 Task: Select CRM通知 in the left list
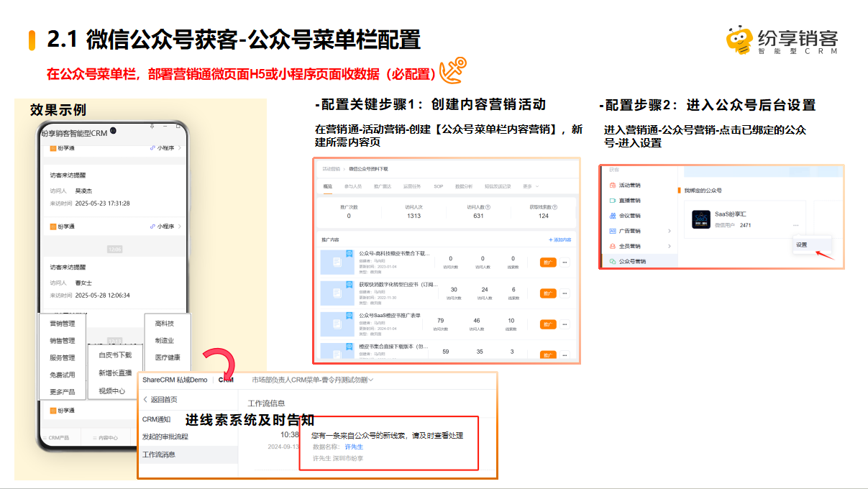[x=157, y=419]
